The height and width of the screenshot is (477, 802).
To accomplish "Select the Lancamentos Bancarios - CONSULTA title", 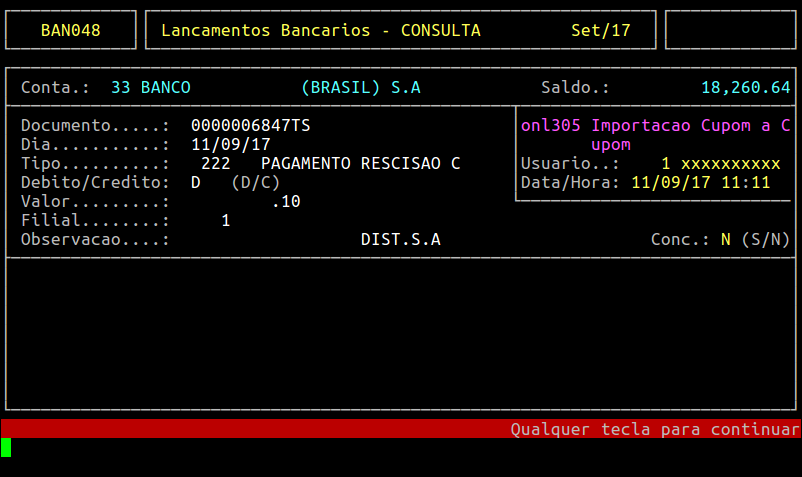I will [320, 30].
